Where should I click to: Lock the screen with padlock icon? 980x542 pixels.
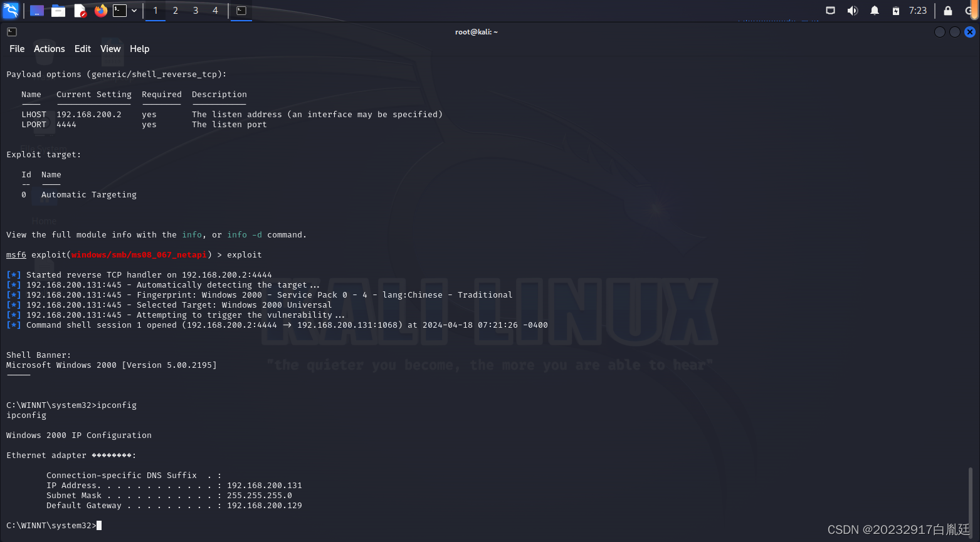[948, 11]
